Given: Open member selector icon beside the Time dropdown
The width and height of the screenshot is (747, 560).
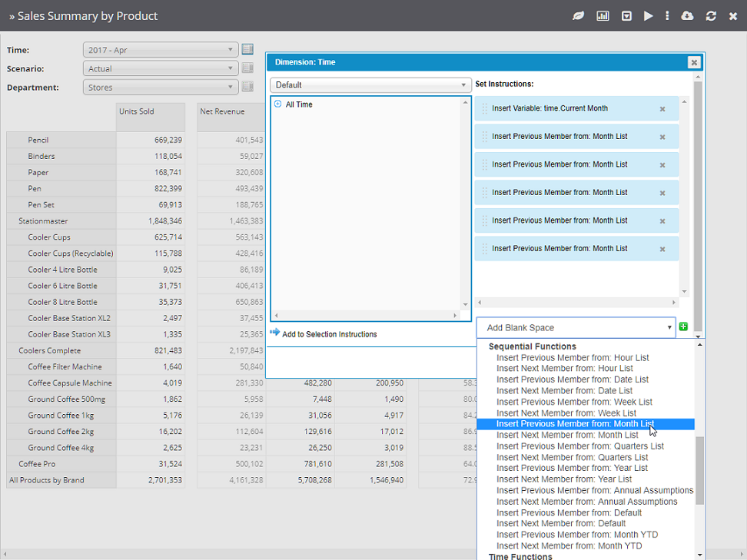Looking at the screenshot, I should 247,50.
